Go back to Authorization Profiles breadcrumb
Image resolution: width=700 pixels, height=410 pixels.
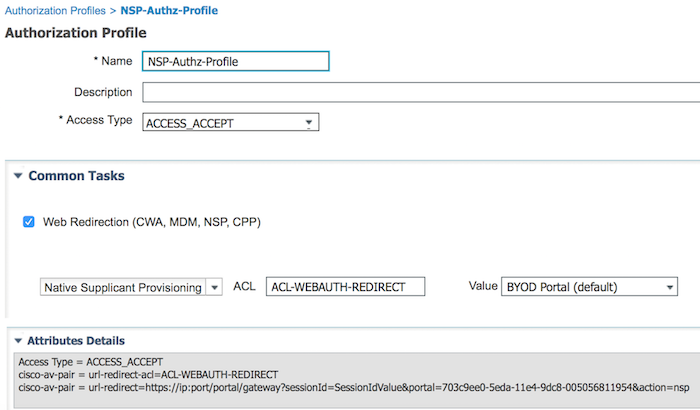[55, 10]
